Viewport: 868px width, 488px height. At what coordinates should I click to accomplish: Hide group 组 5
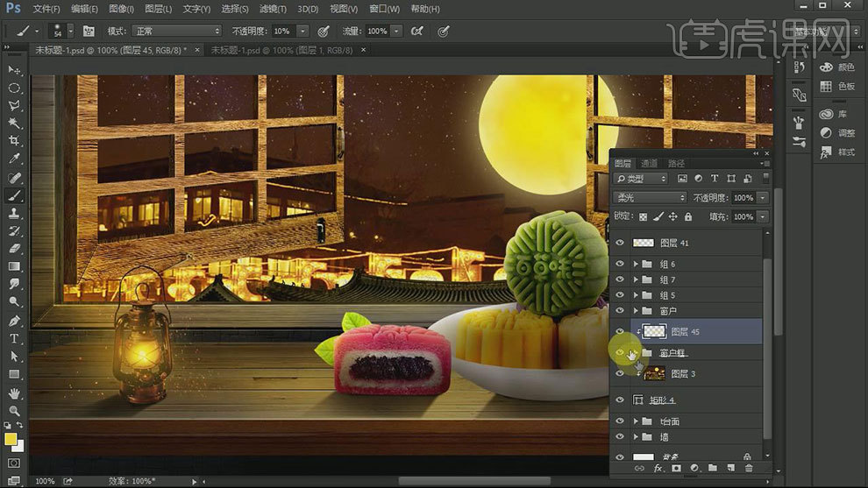pyautogui.click(x=620, y=295)
